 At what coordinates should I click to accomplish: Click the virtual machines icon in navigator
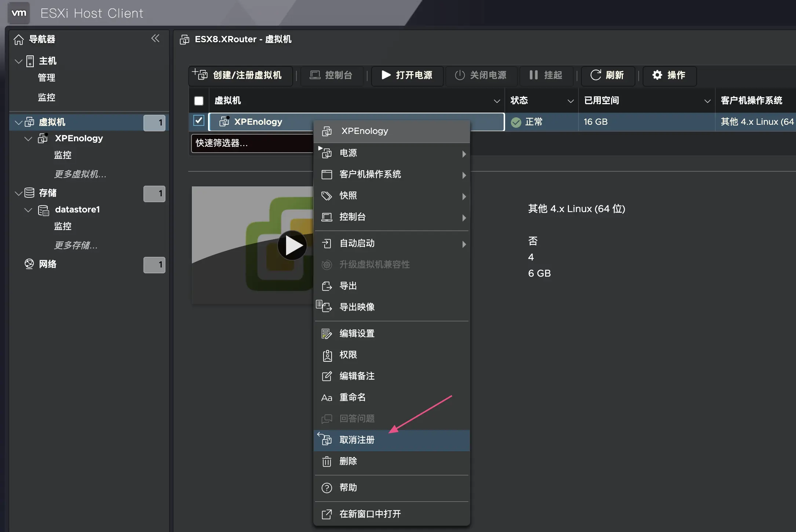pyautogui.click(x=29, y=122)
